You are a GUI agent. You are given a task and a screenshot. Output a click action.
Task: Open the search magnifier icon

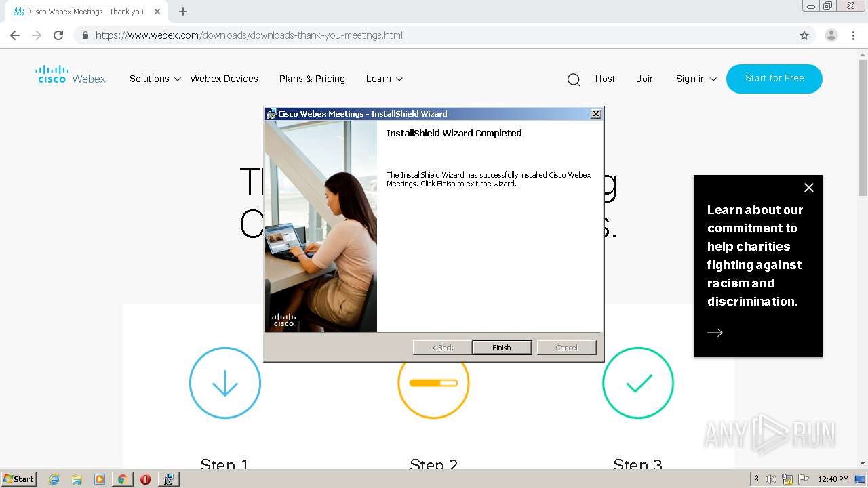574,79
